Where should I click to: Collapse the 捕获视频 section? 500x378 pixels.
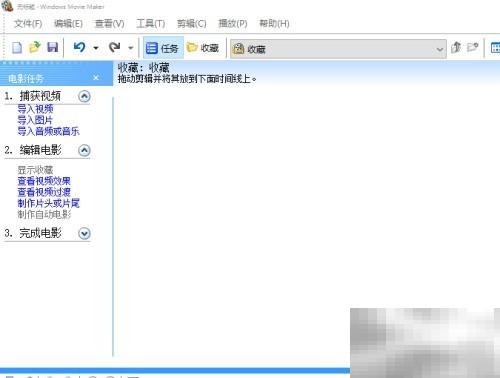click(x=84, y=96)
